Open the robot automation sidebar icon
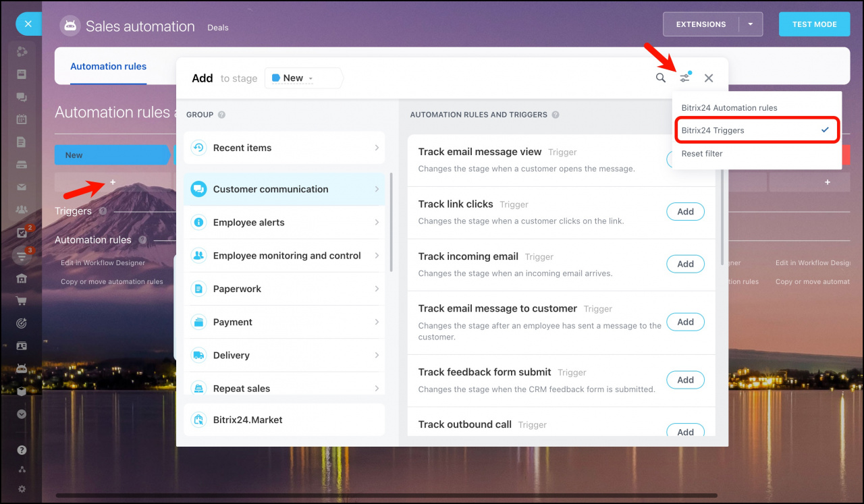864x504 pixels. click(x=22, y=369)
